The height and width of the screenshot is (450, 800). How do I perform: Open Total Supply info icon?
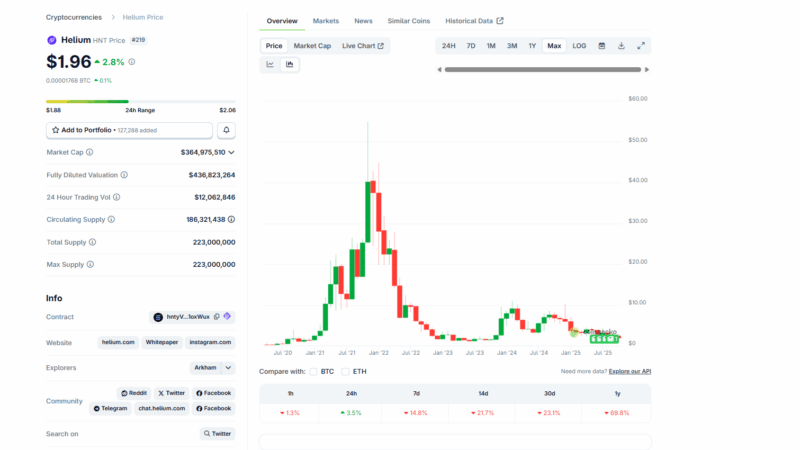(92, 242)
